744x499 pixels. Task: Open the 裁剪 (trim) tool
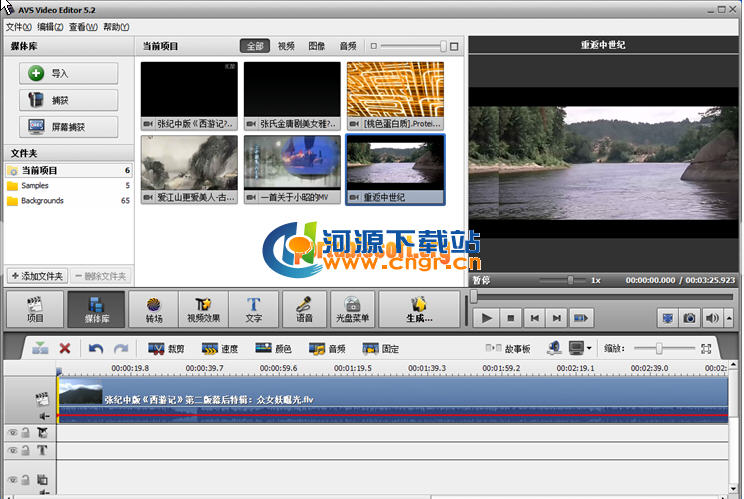pos(166,349)
